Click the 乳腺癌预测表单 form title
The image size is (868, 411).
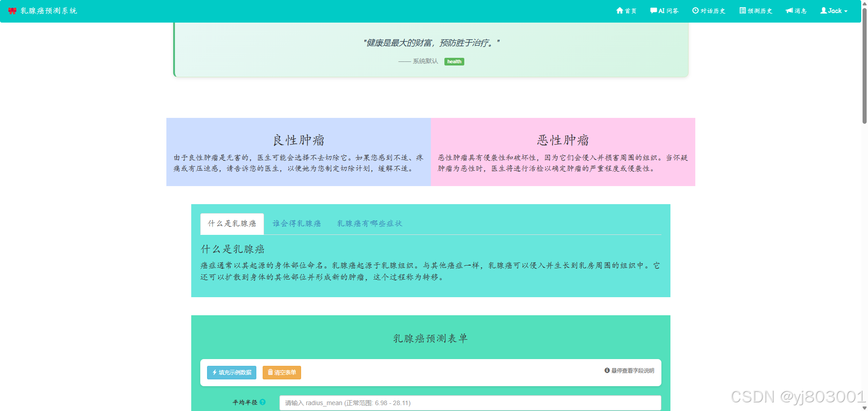pos(430,338)
